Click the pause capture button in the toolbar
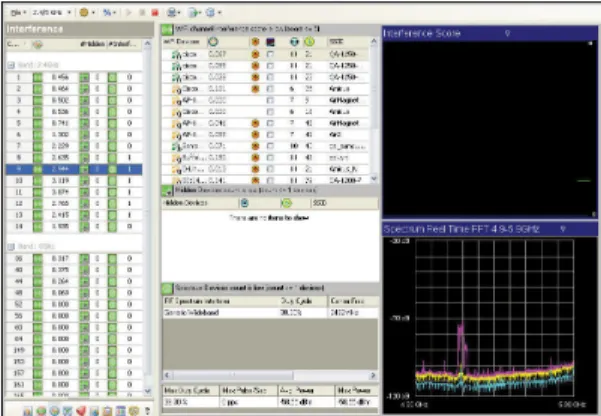The height and width of the screenshot is (416, 601). click(142, 13)
